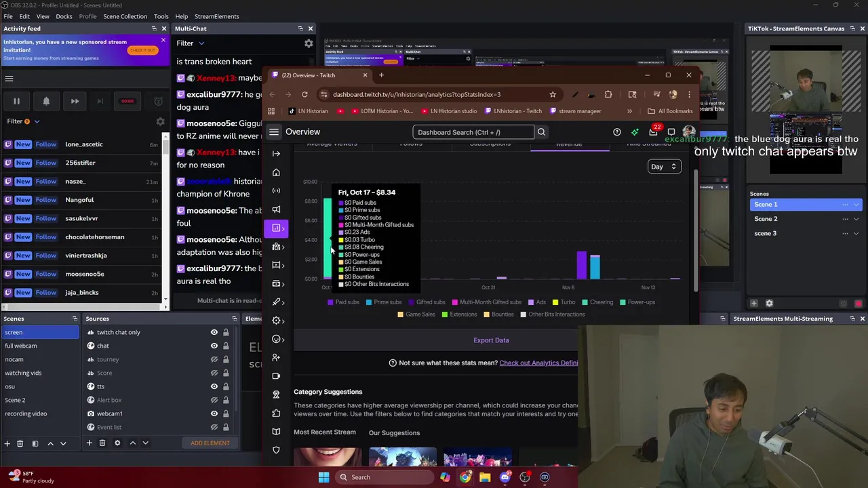Toggle visibility of twitch chat only source
This screenshot has height=488, width=868.
tap(214, 332)
